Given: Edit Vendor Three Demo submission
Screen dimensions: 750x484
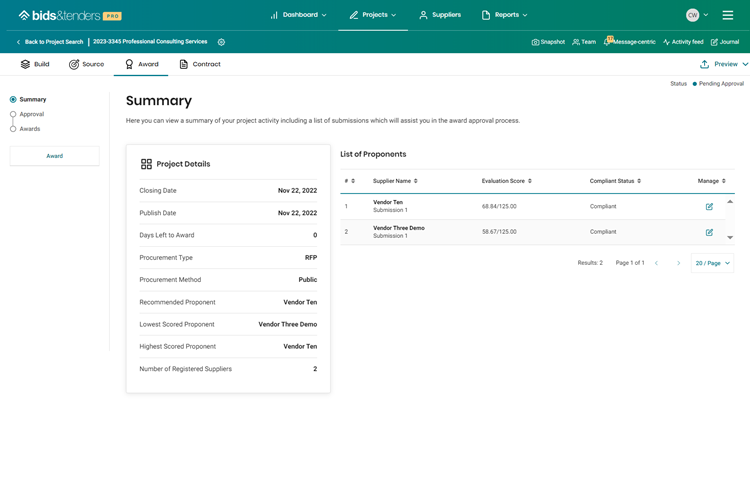Looking at the screenshot, I should pyautogui.click(x=709, y=232).
